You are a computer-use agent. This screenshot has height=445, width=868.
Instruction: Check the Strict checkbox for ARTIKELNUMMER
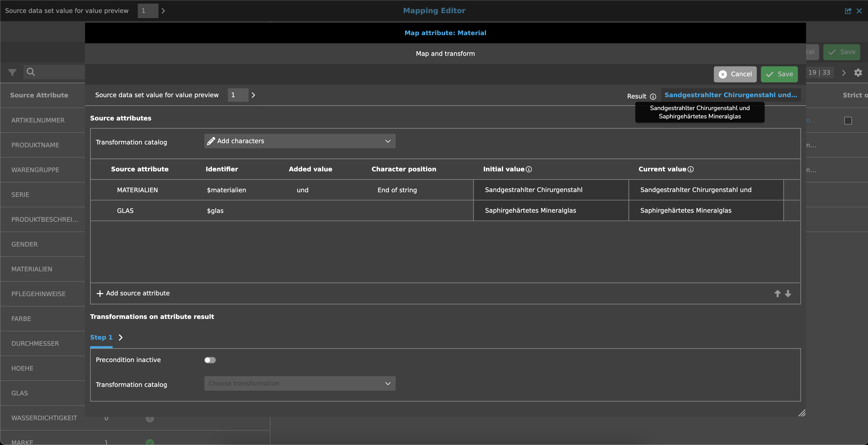848,121
